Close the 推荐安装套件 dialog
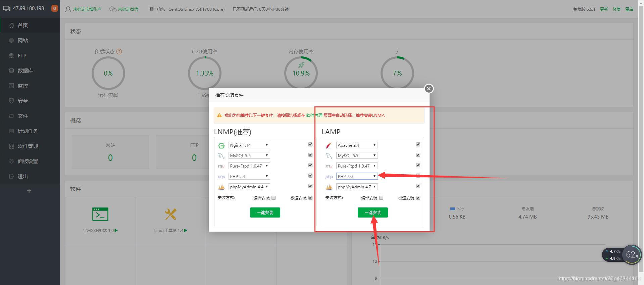 [x=429, y=89]
